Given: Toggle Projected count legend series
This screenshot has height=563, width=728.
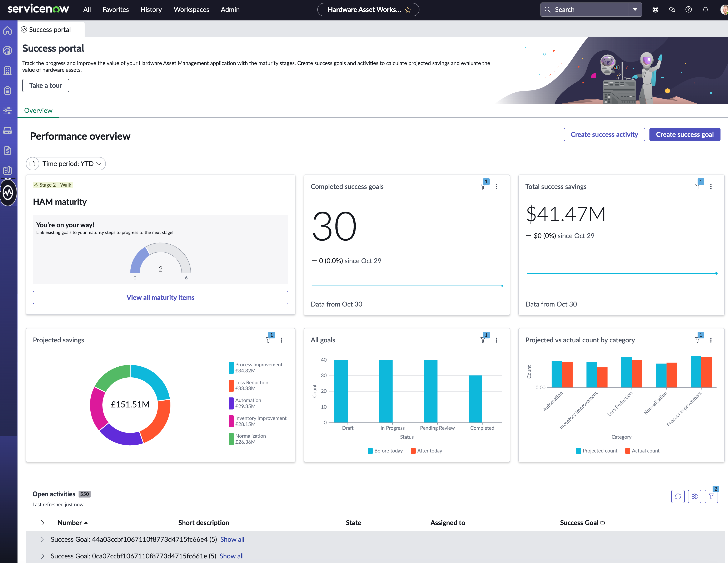Looking at the screenshot, I should tap(597, 451).
